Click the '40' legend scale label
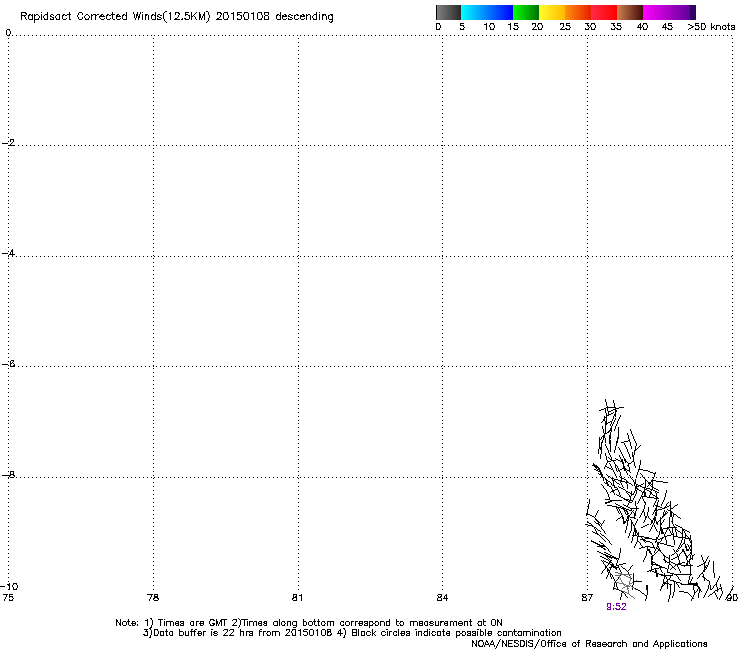 [x=642, y=27]
